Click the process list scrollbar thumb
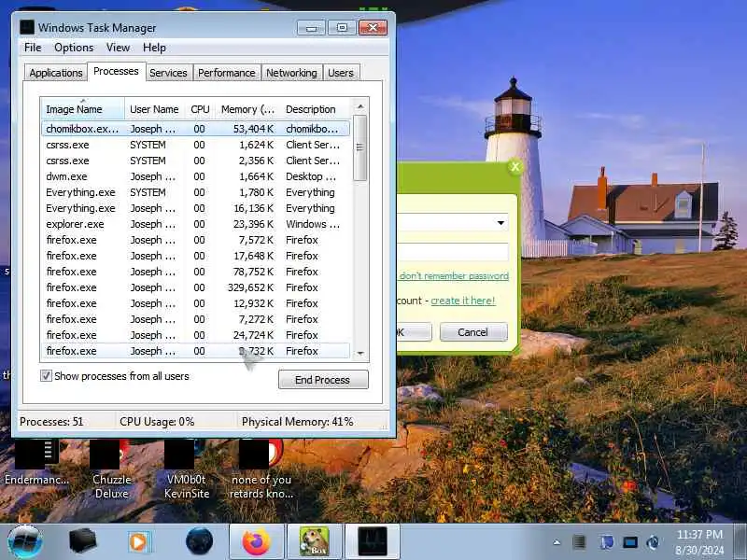The height and width of the screenshot is (560, 747). click(x=360, y=147)
